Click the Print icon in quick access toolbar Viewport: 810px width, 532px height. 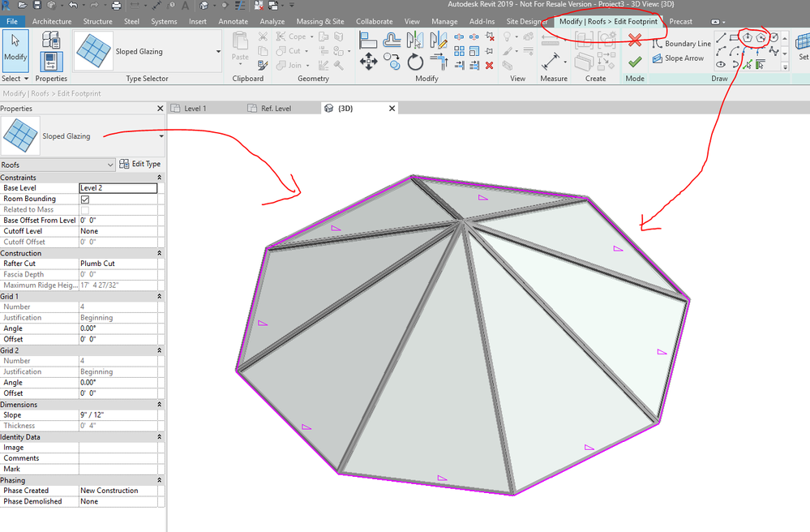tap(116, 5)
